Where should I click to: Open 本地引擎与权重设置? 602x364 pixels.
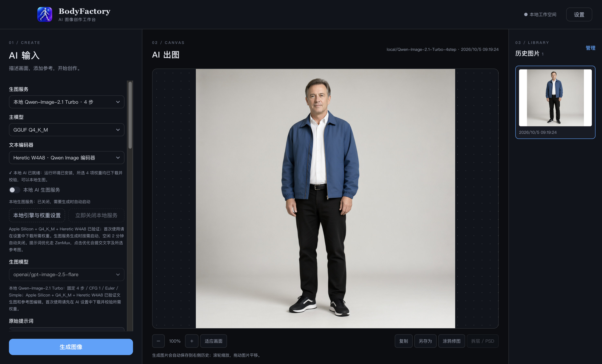[37, 215]
